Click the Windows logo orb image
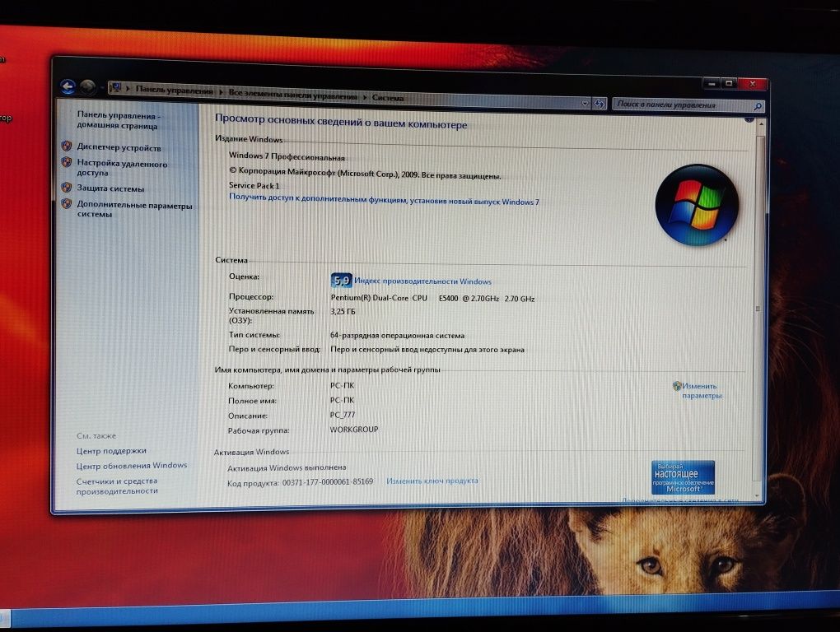 click(697, 205)
